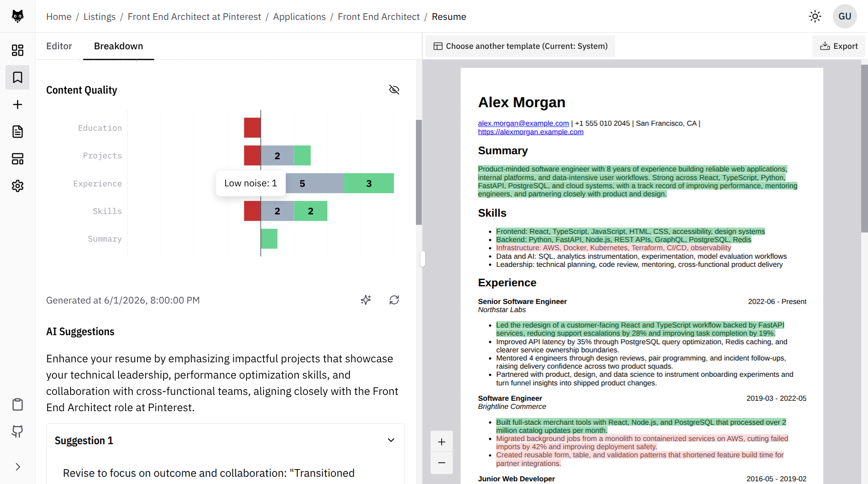The width and height of the screenshot is (868, 484).
Task: Open the dashboard grid icon in sidebar
Action: click(x=17, y=50)
